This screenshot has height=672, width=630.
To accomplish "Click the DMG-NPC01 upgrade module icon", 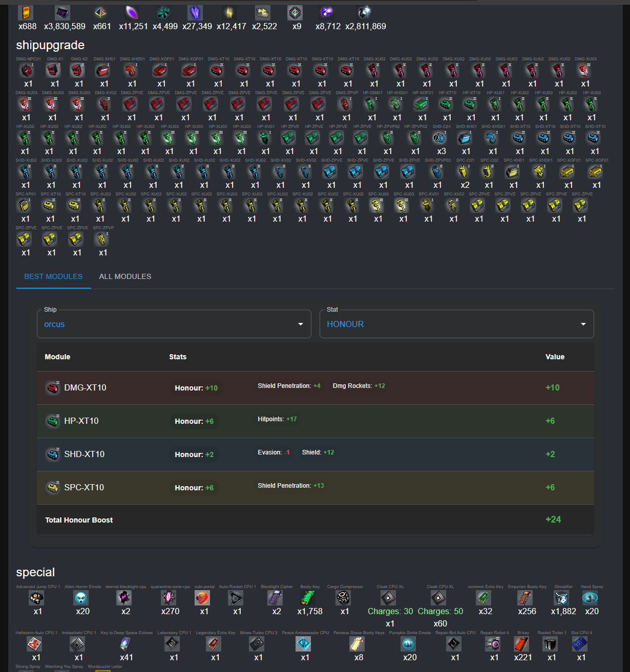I will 27,70.
